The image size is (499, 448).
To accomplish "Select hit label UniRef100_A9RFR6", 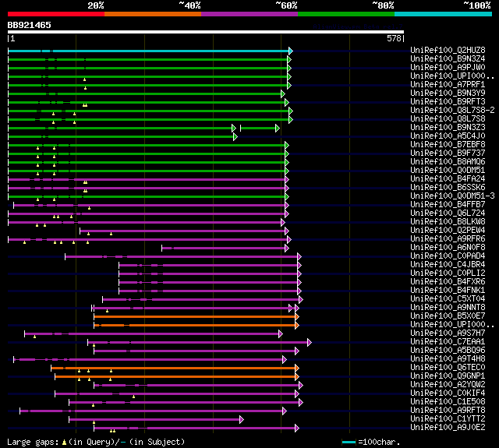I will pos(448,239).
